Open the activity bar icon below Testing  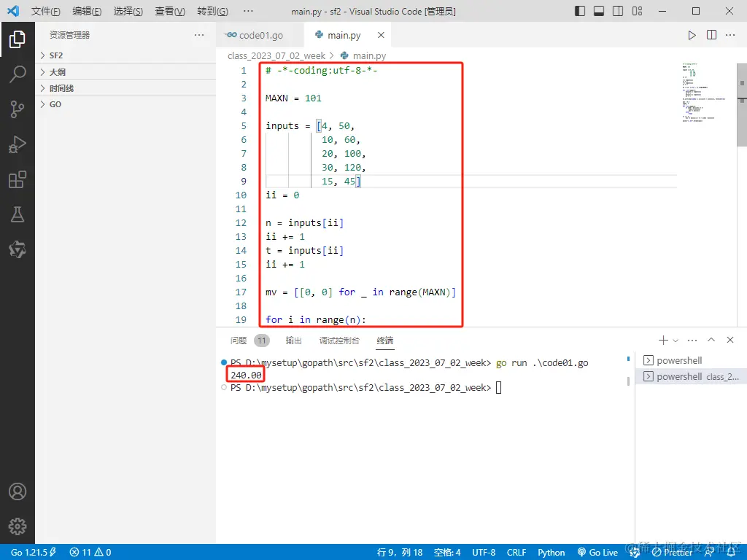(18, 249)
